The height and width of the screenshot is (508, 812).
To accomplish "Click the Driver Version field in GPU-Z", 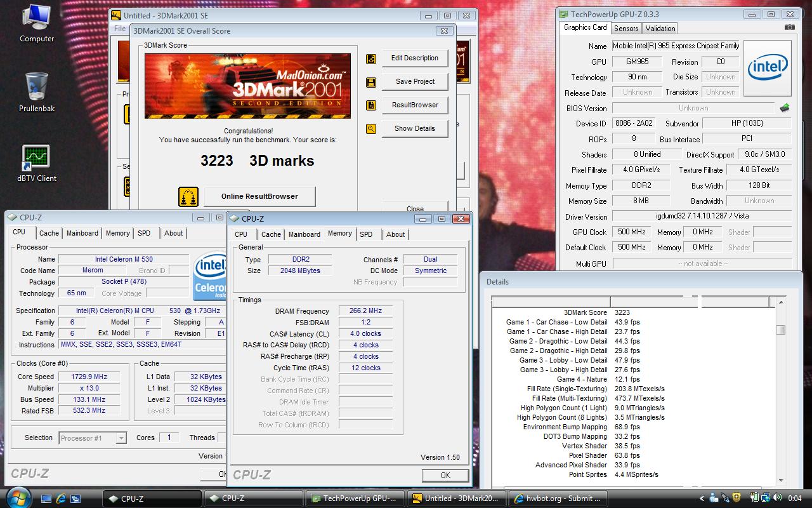I will pos(702,217).
